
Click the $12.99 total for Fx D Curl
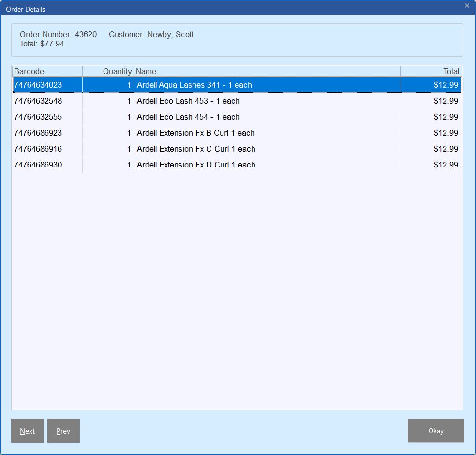tap(446, 165)
